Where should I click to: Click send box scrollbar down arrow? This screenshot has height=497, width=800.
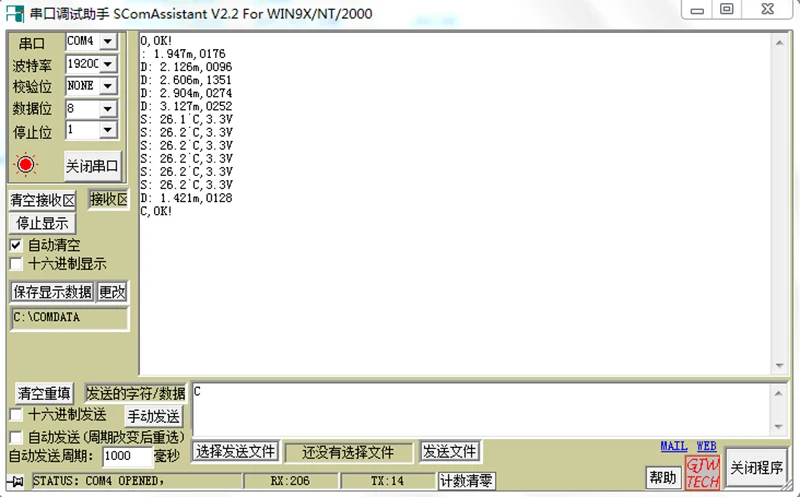coord(778,427)
